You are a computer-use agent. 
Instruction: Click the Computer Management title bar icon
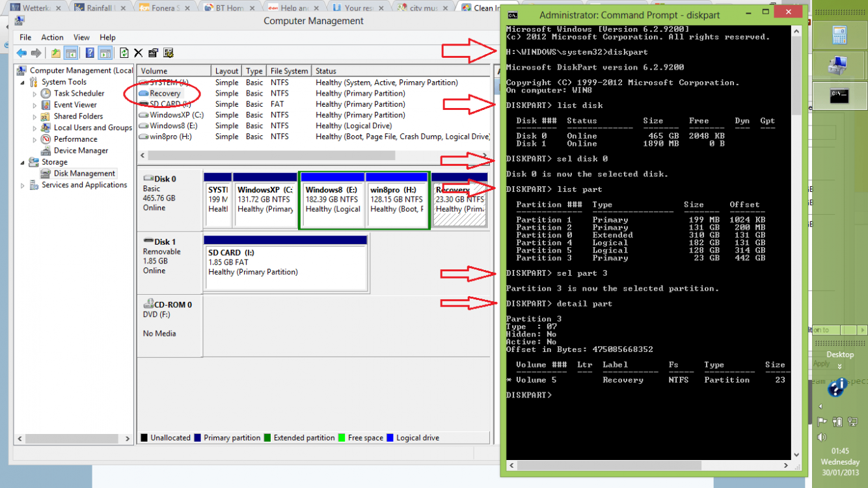(21, 20)
